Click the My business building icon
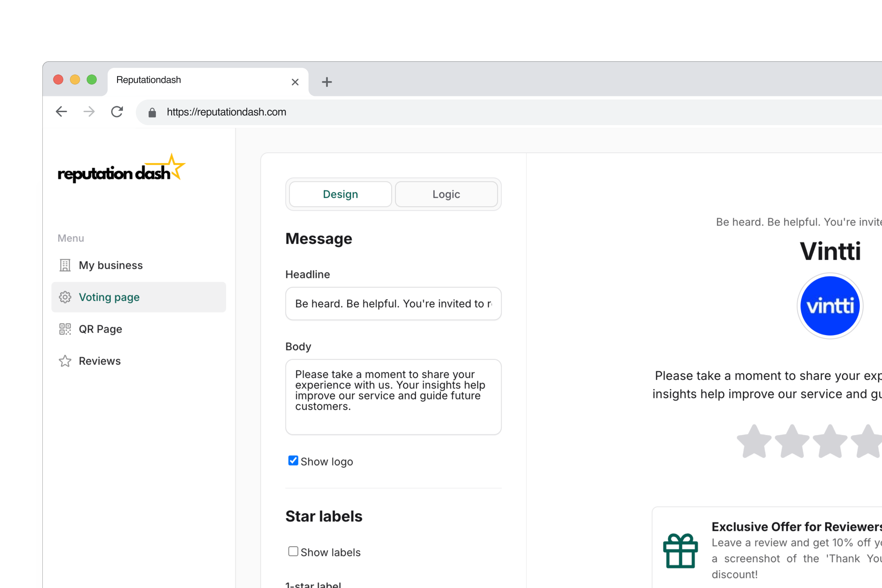 click(x=65, y=265)
